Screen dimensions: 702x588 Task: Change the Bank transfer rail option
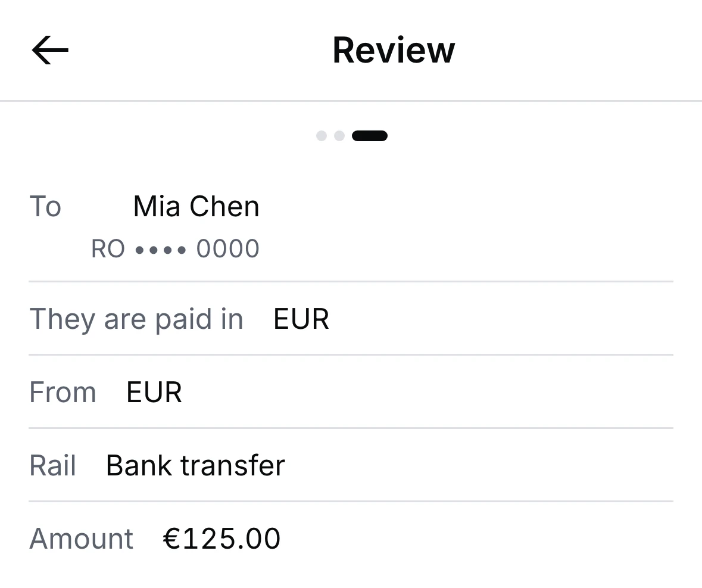(195, 465)
